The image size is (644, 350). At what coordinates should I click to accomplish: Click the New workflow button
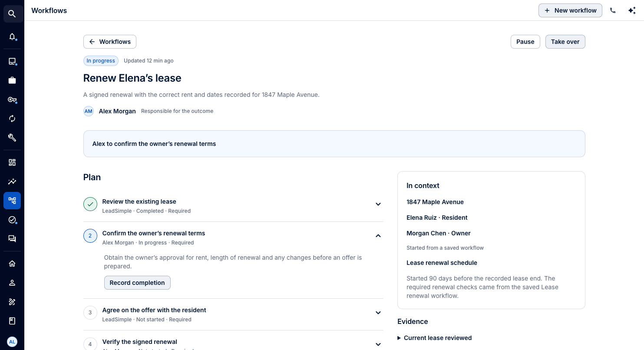(x=570, y=10)
